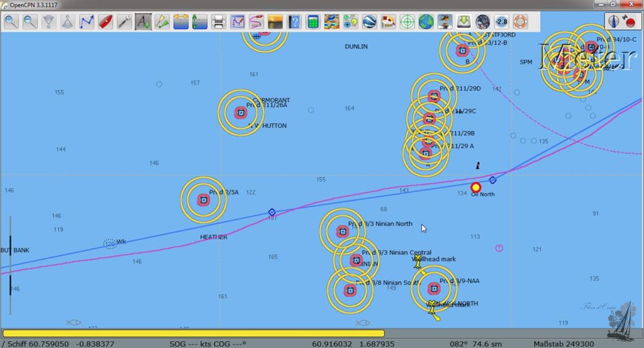Click the Prod 3/3 Ninian North platform

[x=343, y=231]
